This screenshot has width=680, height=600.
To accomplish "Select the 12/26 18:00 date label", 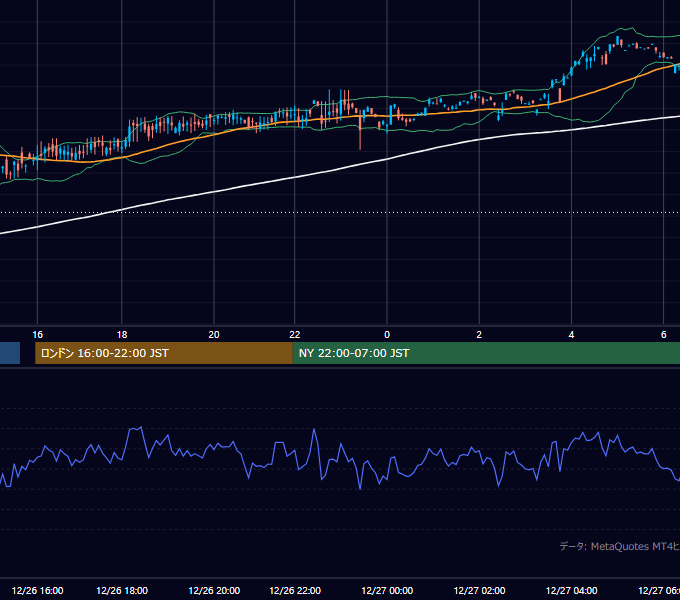I will tap(122, 590).
